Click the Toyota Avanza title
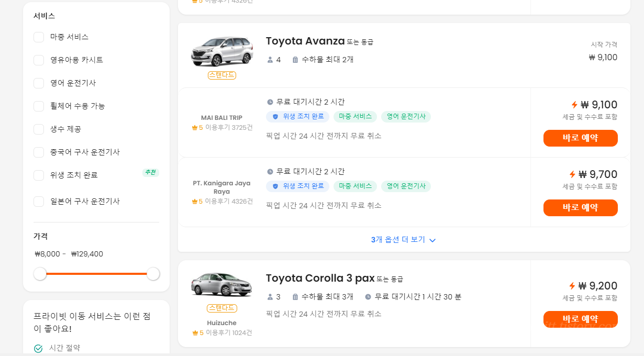 (x=305, y=41)
